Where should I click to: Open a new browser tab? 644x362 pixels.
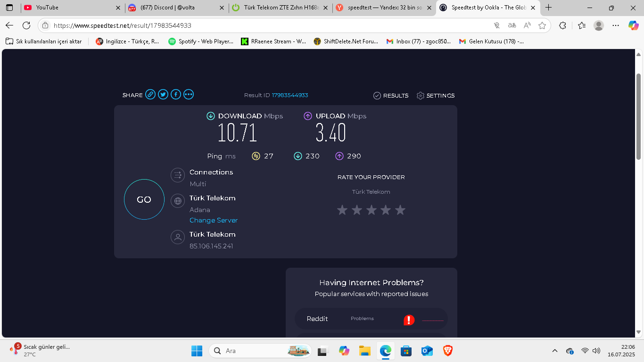548,8
